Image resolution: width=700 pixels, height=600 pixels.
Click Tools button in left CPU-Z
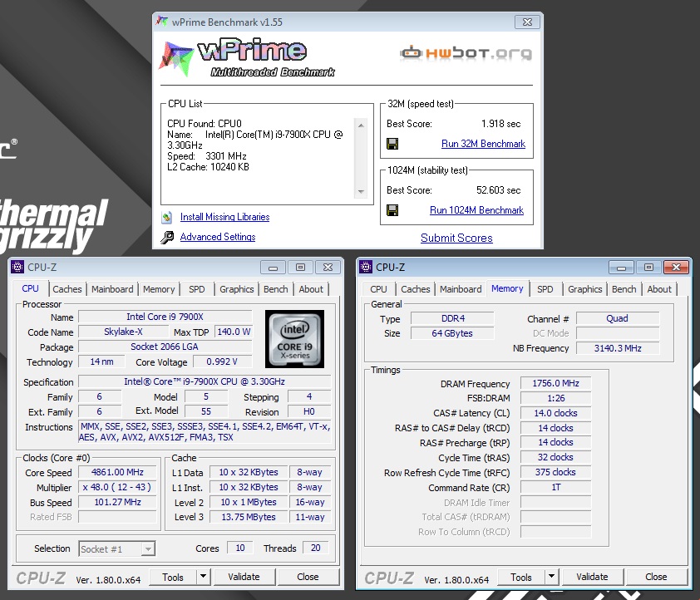click(173, 578)
